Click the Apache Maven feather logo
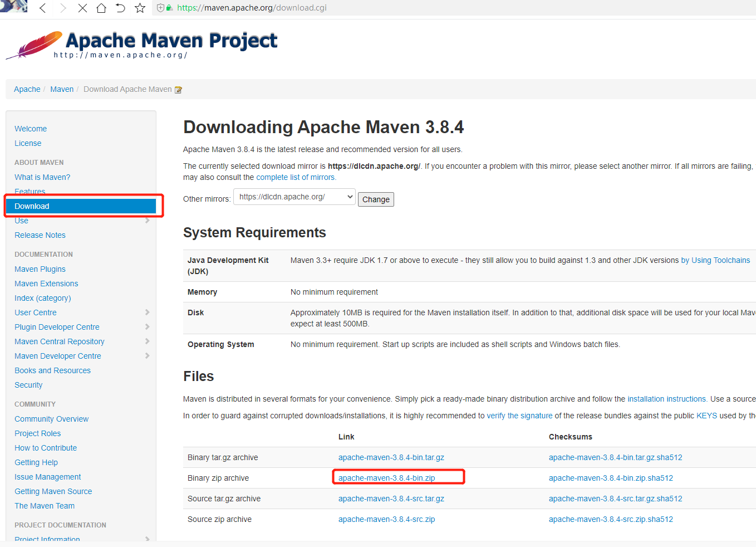Viewport: 756px width, 547px height. point(34,45)
